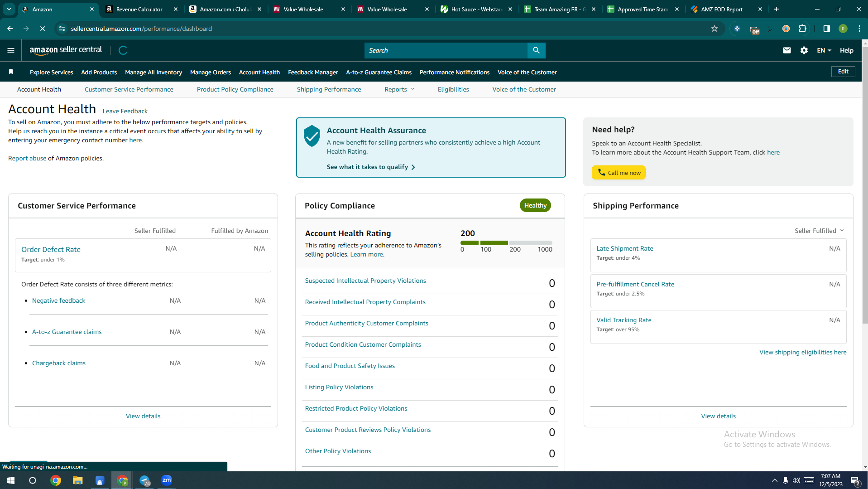Click the Seller Central search field
868x489 pixels.
(446, 50)
